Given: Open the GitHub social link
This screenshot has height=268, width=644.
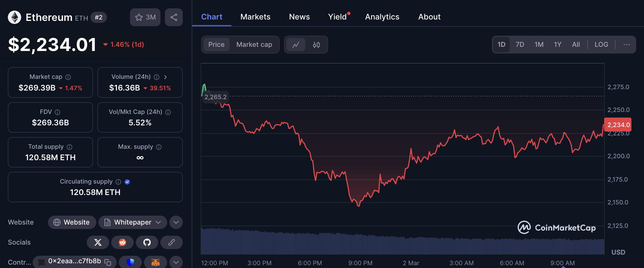Looking at the screenshot, I should [147, 242].
